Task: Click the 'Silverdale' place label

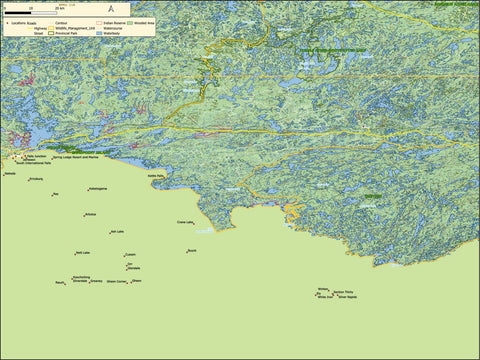Action: [x=80, y=281]
